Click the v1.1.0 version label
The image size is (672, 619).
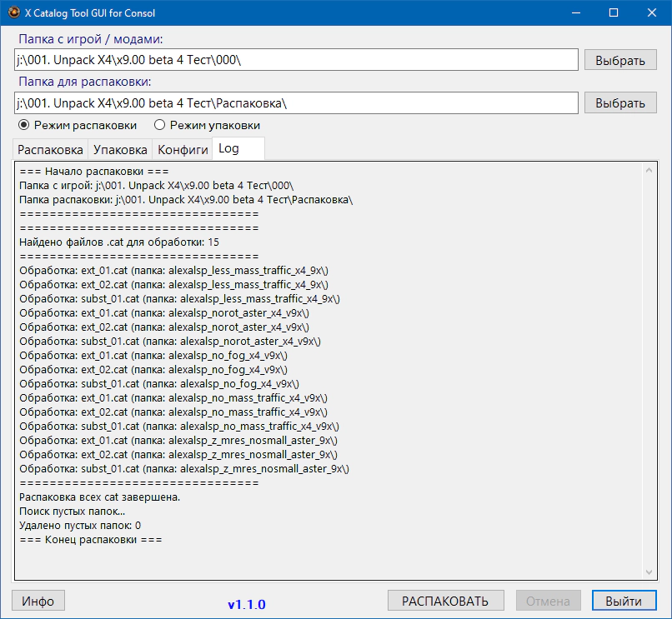(247, 603)
